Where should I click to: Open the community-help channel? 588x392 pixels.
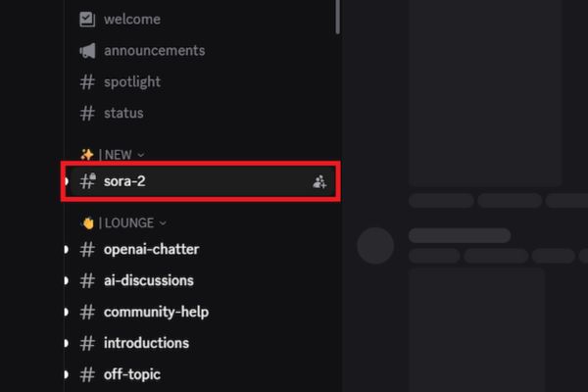click(156, 312)
